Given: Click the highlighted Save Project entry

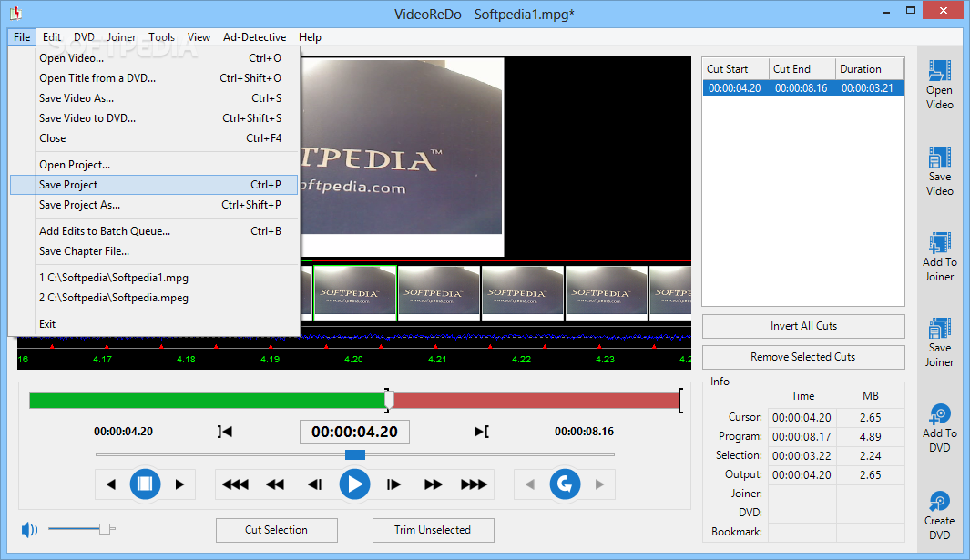Looking at the screenshot, I should (154, 185).
